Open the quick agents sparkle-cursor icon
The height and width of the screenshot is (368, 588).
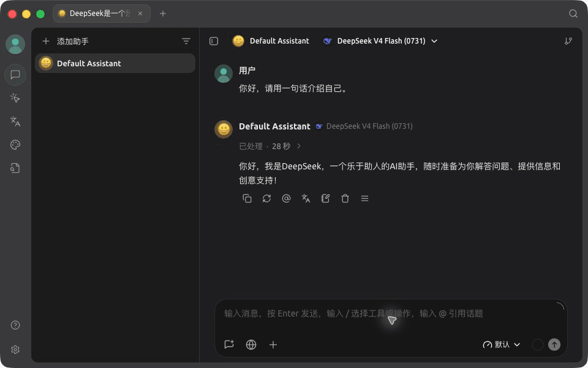[15, 98]
